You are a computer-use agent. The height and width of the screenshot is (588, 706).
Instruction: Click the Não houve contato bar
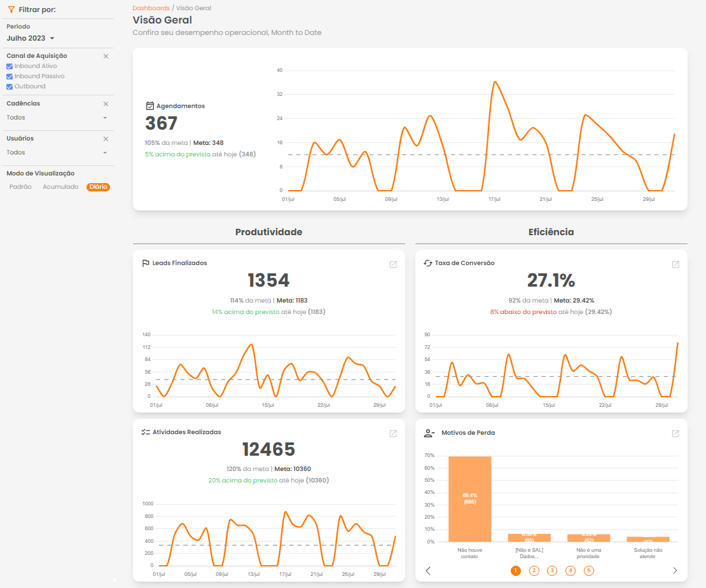click(x=469, y=498)
